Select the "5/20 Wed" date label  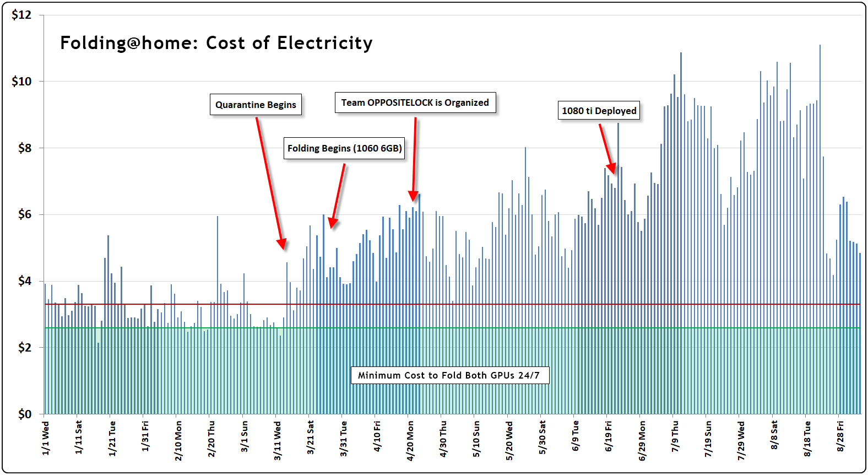[509, 441]
